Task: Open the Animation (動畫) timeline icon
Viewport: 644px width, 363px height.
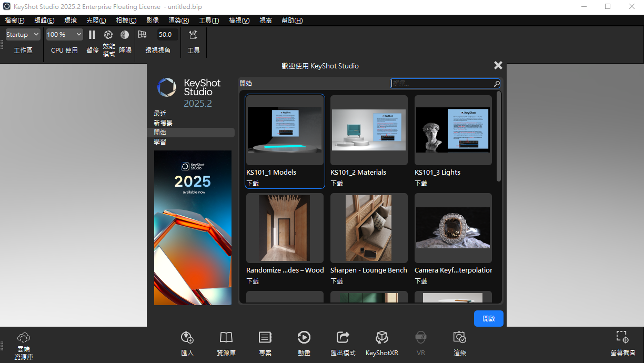Action: pyautogui.click(x=304, y=337)
